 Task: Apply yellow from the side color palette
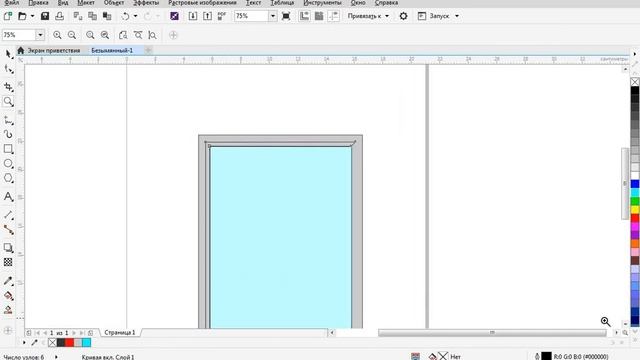635,210
